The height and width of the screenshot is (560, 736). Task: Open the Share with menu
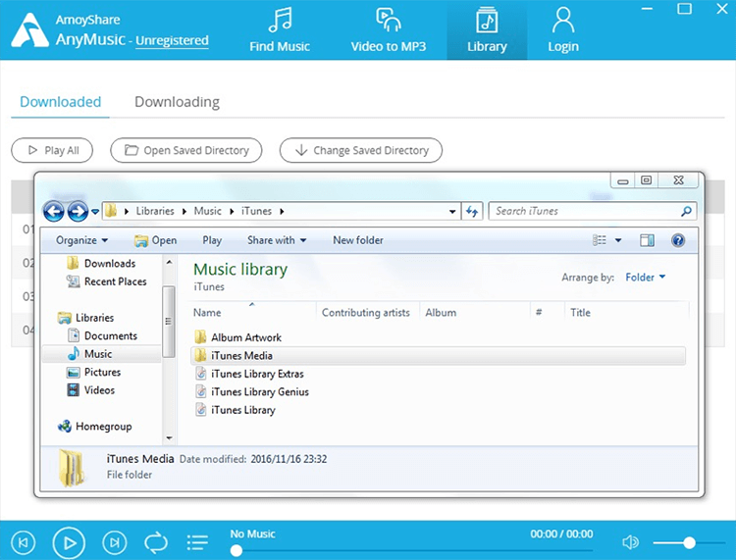277,240
